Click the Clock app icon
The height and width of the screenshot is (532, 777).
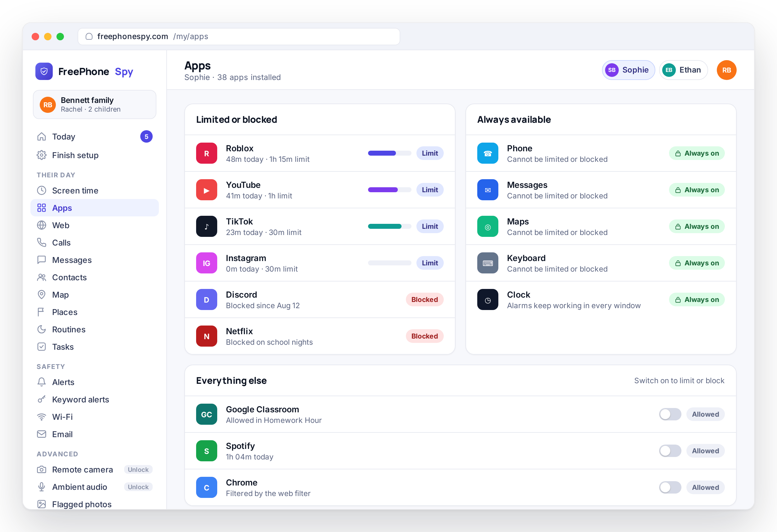click(x=488, y=299)
